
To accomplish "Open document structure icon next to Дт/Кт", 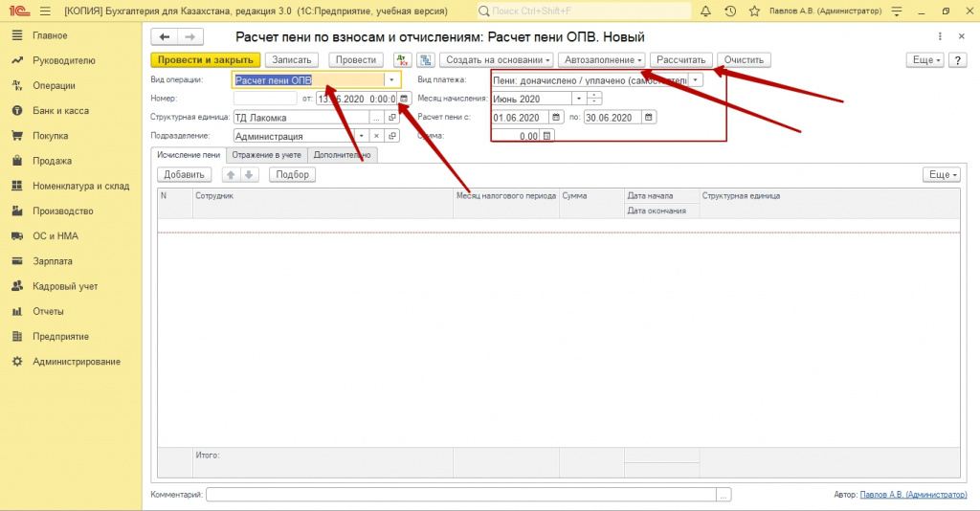I will 426,60.
